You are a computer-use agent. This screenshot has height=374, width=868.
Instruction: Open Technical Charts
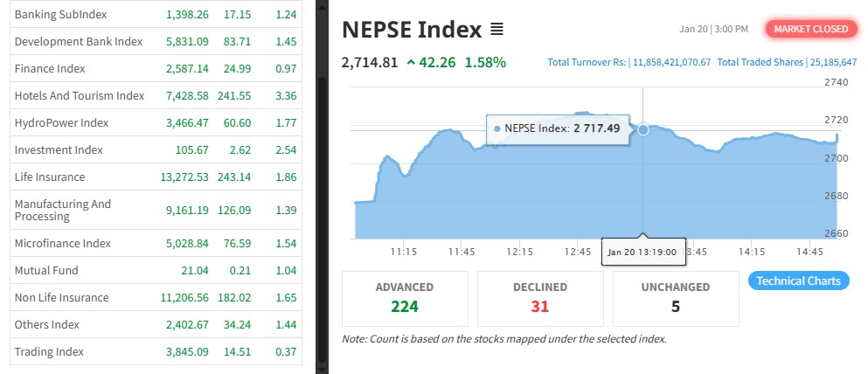pyautogui.click(x=798, y=280)
